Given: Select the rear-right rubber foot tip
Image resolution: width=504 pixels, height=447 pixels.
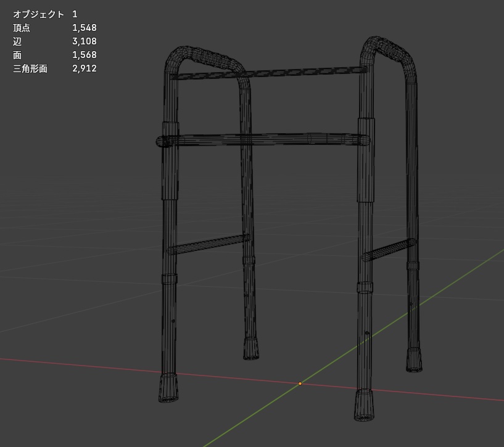Looking at the screenshot, I should 414,360.
